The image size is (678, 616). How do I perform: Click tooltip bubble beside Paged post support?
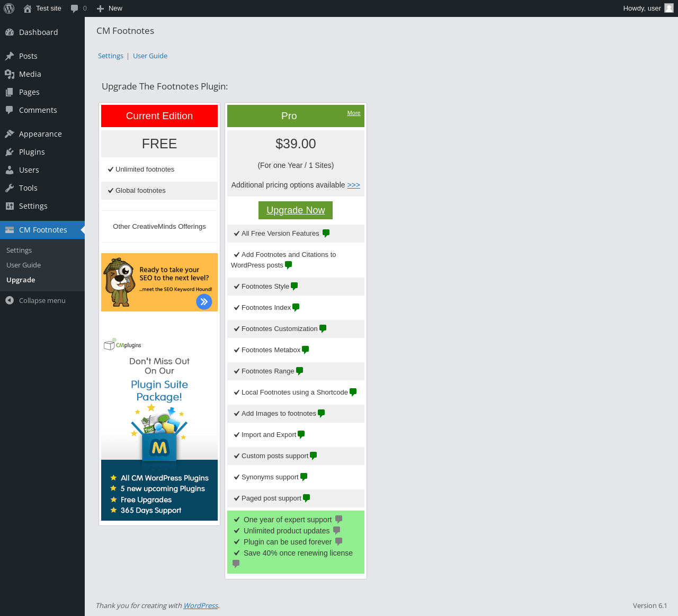pos(307,498)
